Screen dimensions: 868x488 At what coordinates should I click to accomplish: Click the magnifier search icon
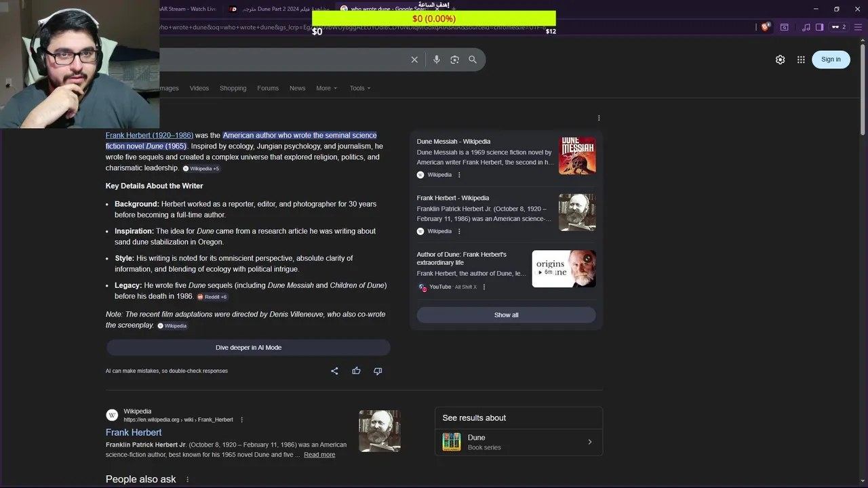tap(473, 60)
